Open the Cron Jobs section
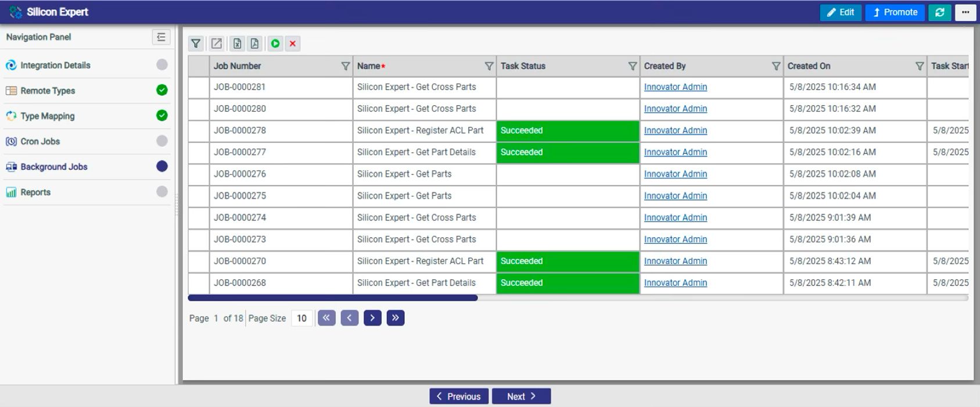Screen dimensions: 980x407 click(x=87, y=141)
